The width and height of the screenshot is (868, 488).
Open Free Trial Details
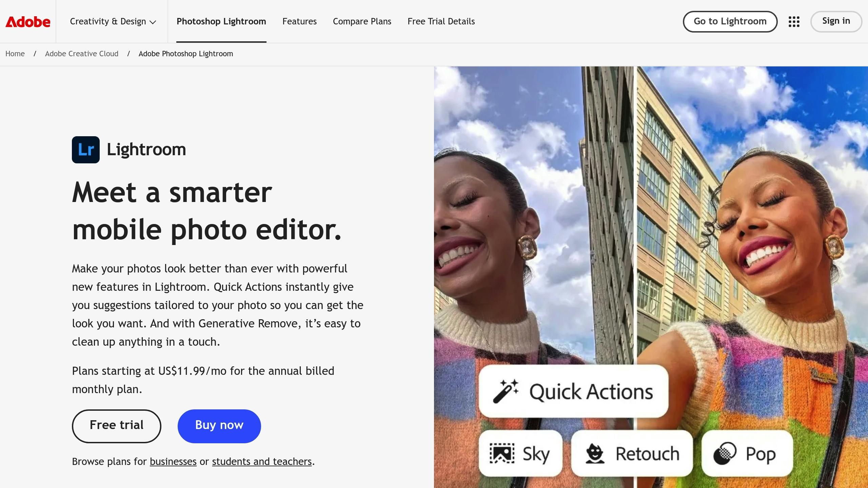(x=441, y=21)
